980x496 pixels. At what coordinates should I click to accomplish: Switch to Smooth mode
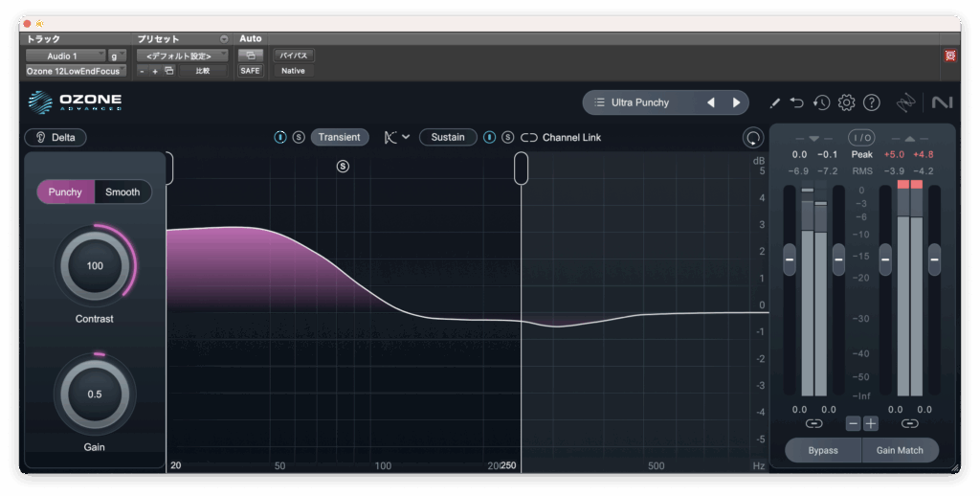(122, 192)
